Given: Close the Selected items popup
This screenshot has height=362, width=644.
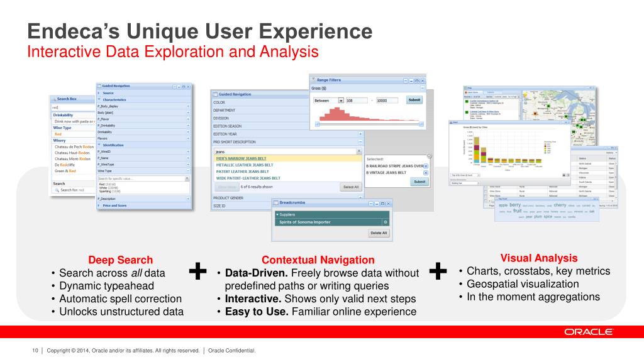Looking at the screenshot, I should pos(429,156).
